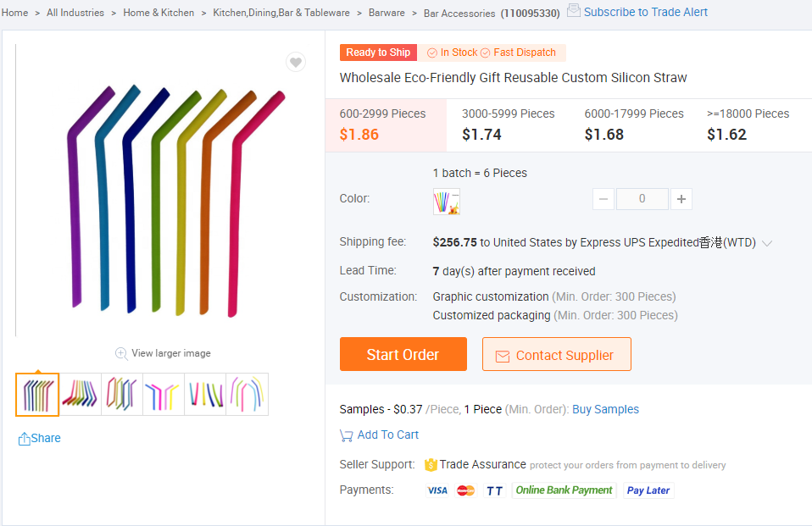
Task: Click the quantity input field
Action: [642, 199]
